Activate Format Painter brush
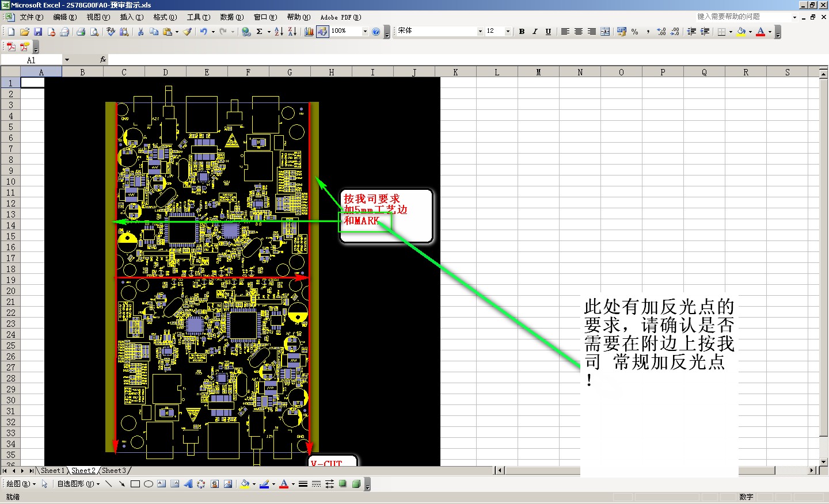The image size is (829, 504). pyautogui.click(x=187, y=32)
